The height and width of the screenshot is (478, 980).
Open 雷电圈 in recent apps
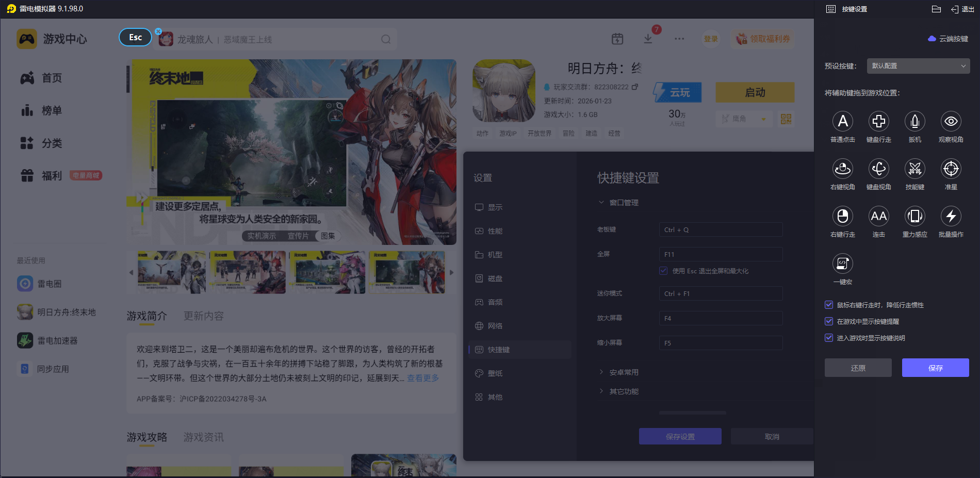coord(39,284)
